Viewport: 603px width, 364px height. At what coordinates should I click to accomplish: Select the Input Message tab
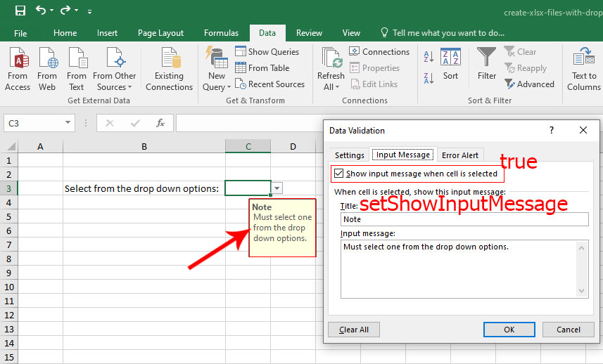402,155
